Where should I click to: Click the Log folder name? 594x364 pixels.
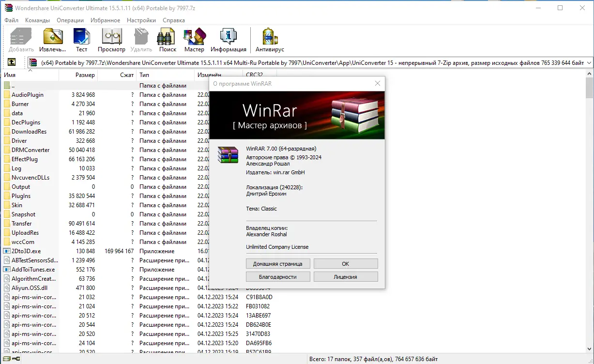tap(16, 168)
